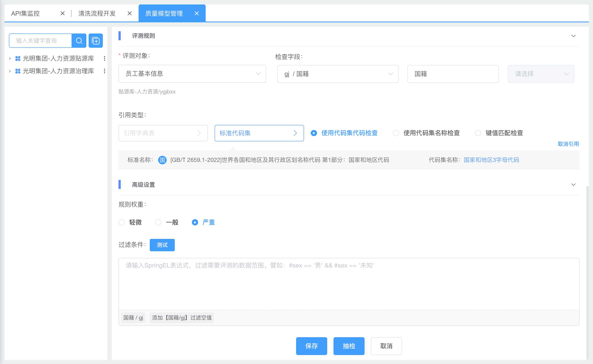Image resolution: width=593 pixels, height=364 pixels.
Task: Click the blue 国 standard badge icon
Action: click(162, 160)
